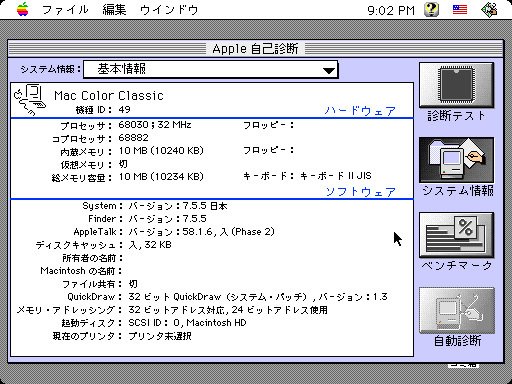The image size is (512, 384).
Task: Click the システム情報: label beside the popup
Action: [x=50, y=69]
